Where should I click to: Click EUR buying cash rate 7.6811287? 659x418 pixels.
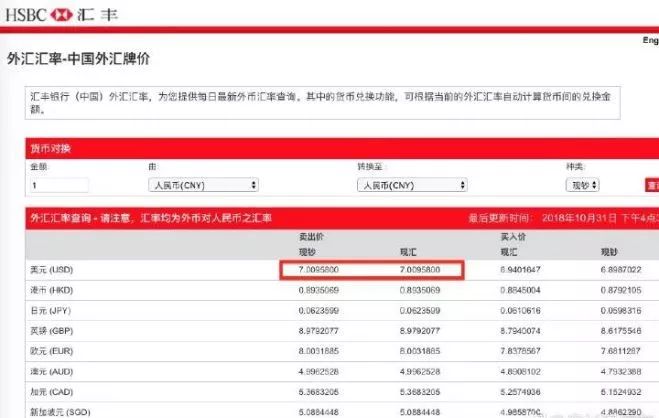click(x=621, y=351)
